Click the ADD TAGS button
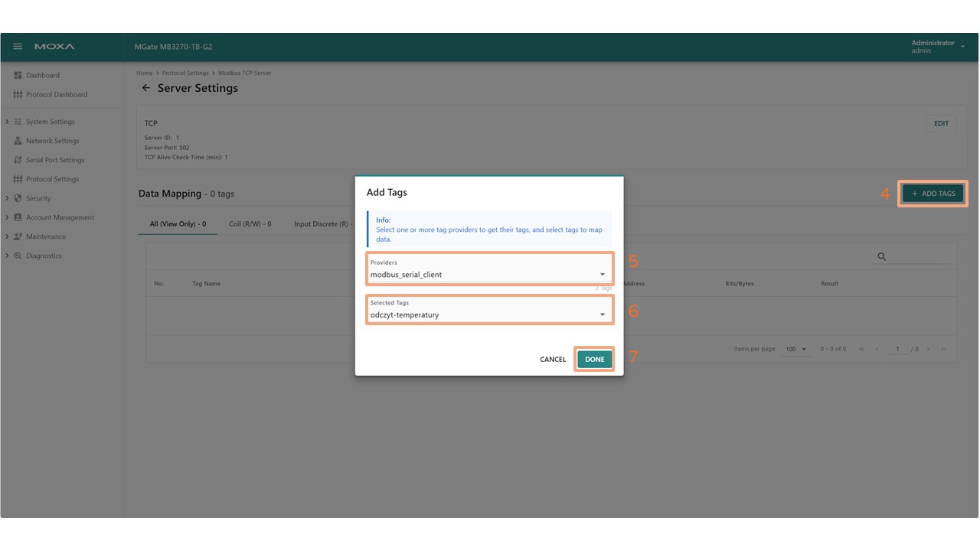Image resolution: width=980 pixels, height=551 pixels. tap(933, 194)
